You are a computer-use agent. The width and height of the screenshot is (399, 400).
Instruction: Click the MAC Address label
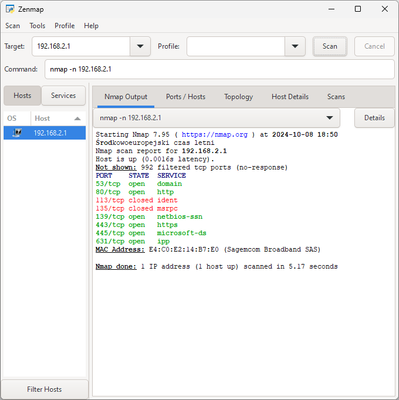pyautogui.click(x=120, y=250)
